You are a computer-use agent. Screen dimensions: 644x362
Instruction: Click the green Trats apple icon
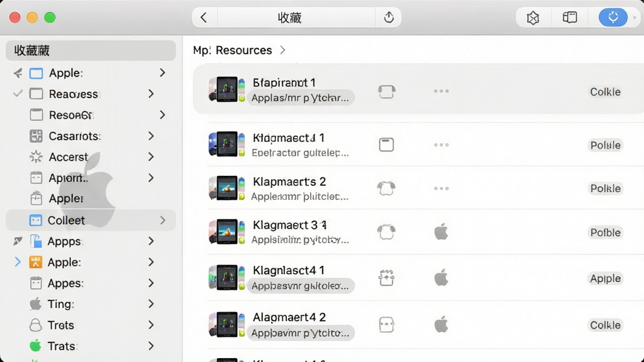(36, 346)
